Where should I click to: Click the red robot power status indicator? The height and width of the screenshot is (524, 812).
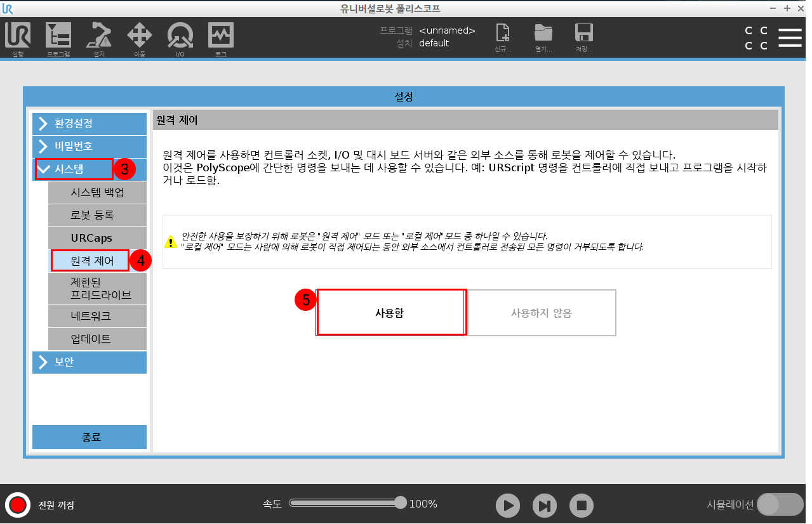[x=17, y=505]
